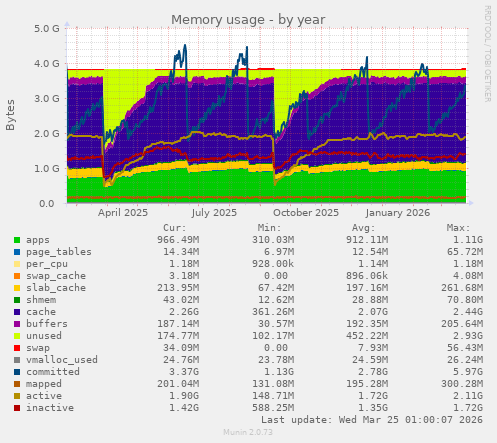The image size is (497, 443).
Task: Click the shmem current value 43.02M
Action: tap(181, 300)
